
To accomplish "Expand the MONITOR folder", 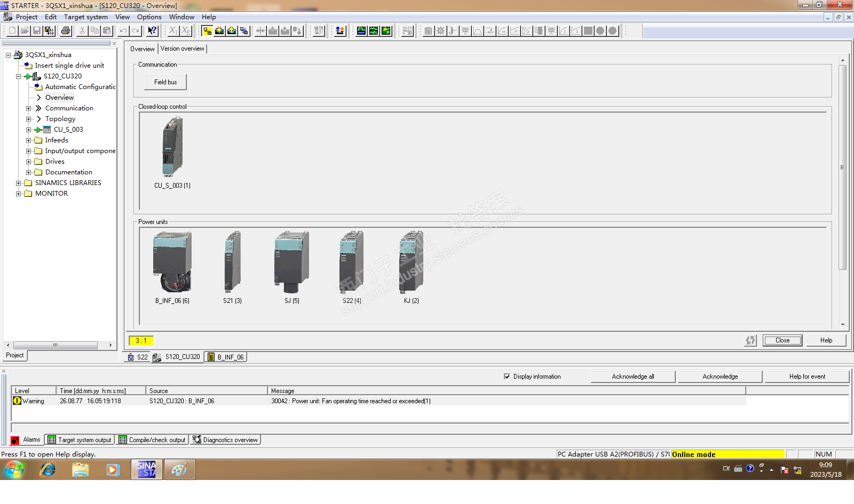I will 19,194.
